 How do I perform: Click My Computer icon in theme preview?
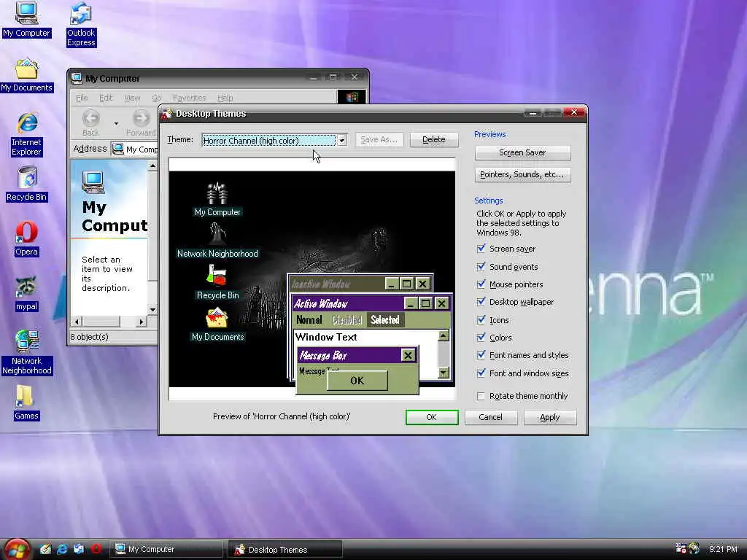[x=217, y=192]
